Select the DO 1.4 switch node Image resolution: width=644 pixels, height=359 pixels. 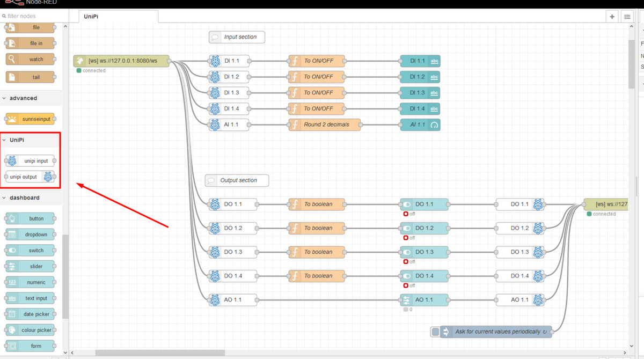[x=424, y=276]
